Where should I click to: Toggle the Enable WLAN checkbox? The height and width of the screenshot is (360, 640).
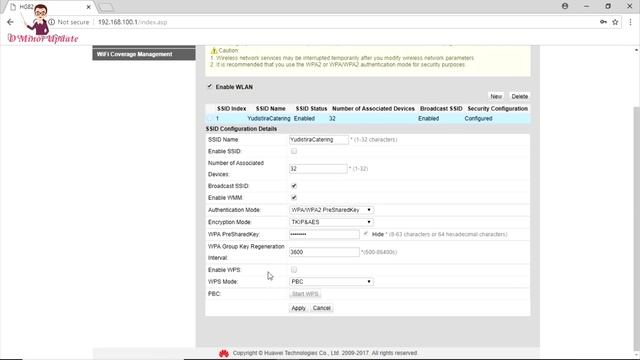[x=210, y=87]
